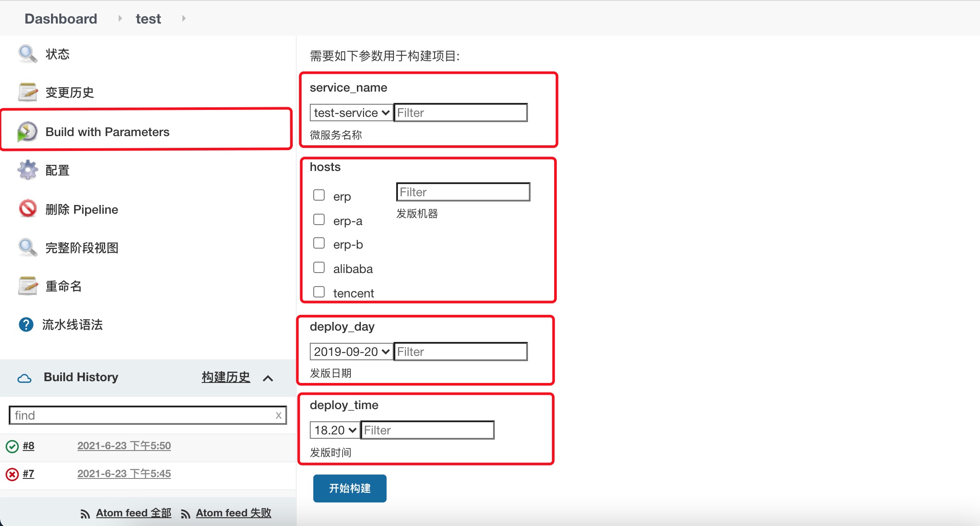Expand the deploy_time time dropdown
This screenshot has width=980, height=526.
(333, 430)
